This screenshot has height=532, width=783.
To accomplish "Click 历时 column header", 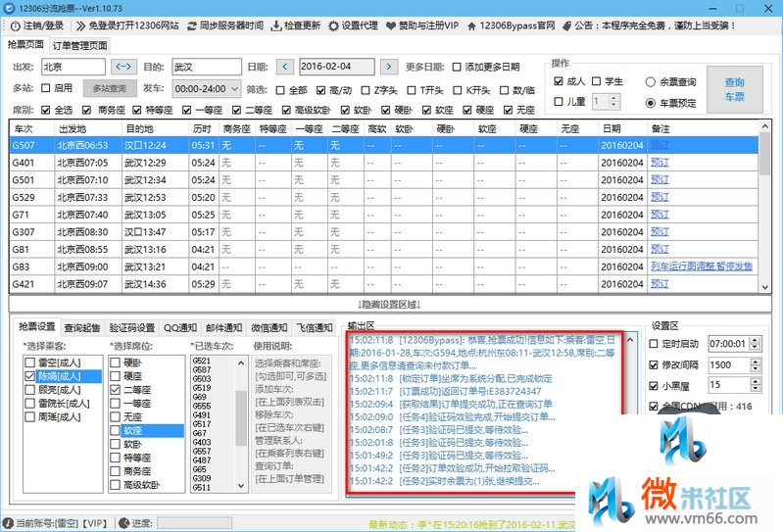I will [204, 128].
